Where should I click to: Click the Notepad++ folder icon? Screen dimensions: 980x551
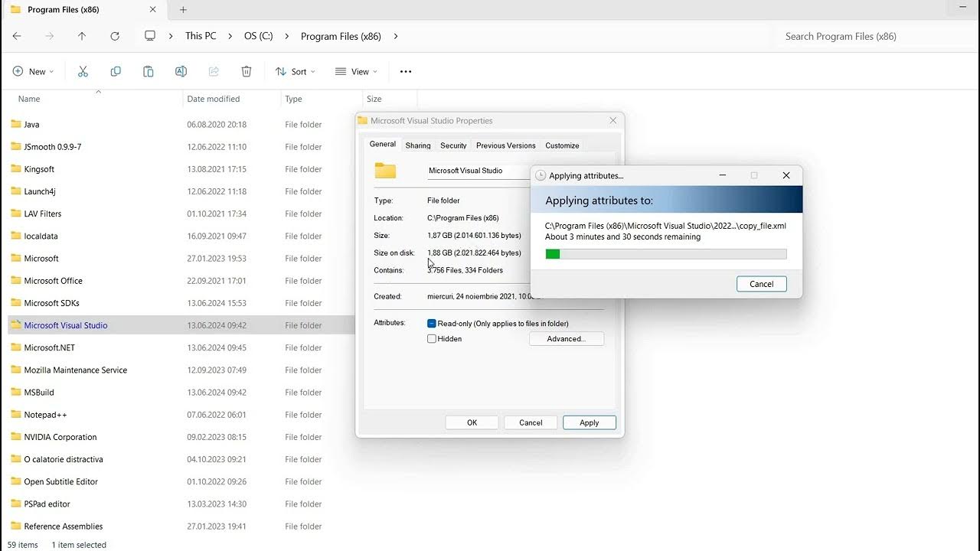coord(15,415)
